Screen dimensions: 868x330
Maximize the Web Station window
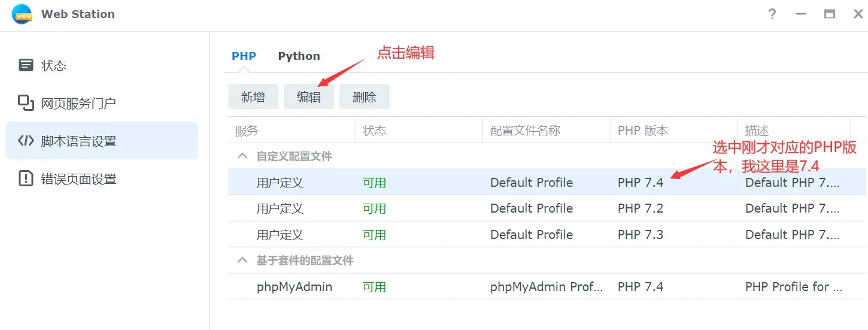click(830, 14)
